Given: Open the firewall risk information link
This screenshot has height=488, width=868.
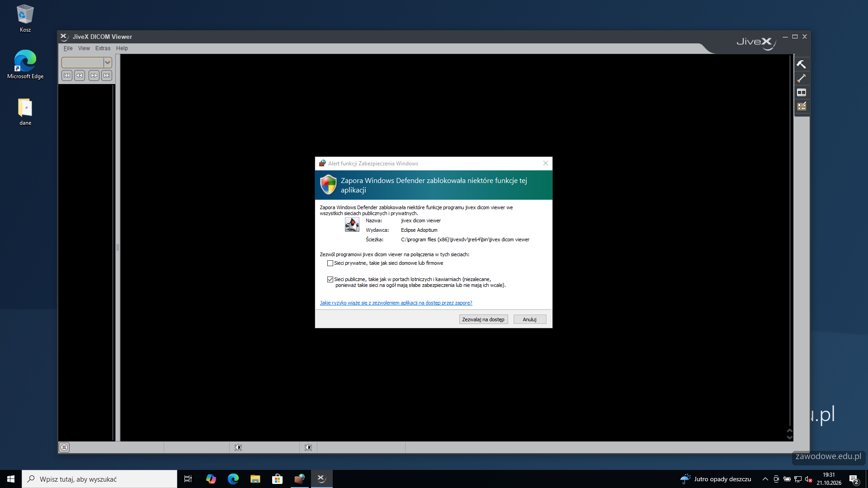Looking at the screenshot, I should tap(396, 303).
